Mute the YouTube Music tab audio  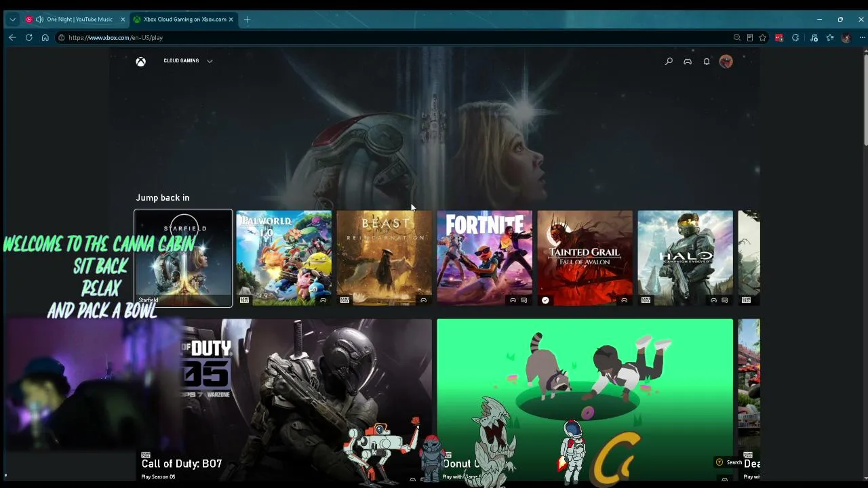(x=39, y=20)
